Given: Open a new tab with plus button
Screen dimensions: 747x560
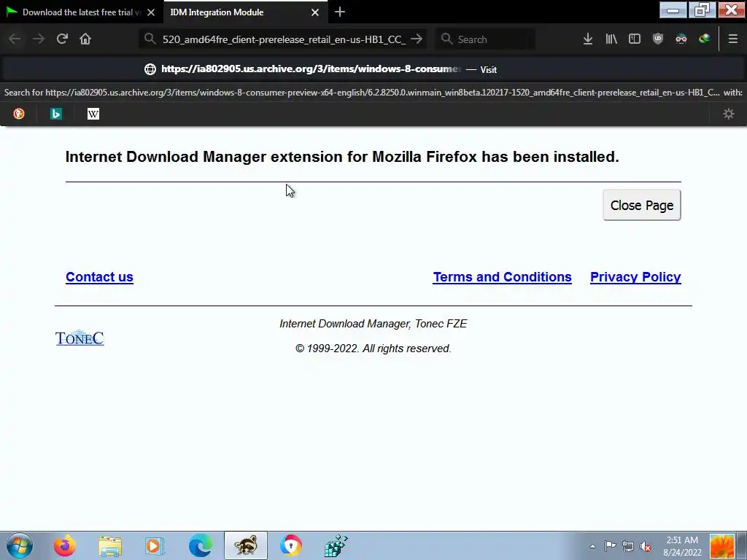Looking at the screenshot, I should point(340,12).
